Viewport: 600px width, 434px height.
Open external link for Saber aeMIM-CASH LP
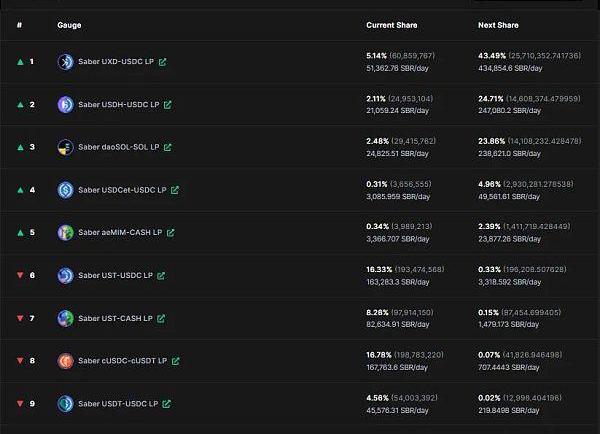pyautogui.click(x=171, y=232)
